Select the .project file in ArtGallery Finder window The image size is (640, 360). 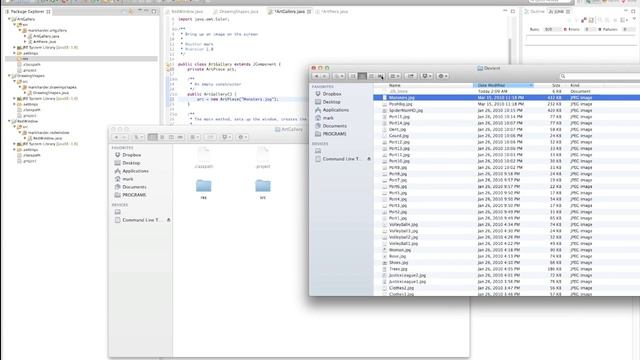coord(263,158)
